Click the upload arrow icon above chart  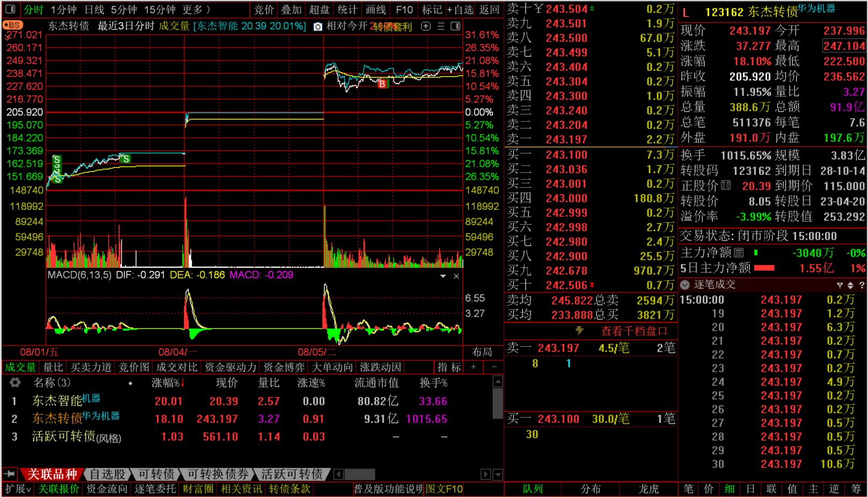click(x=425, y=26)
